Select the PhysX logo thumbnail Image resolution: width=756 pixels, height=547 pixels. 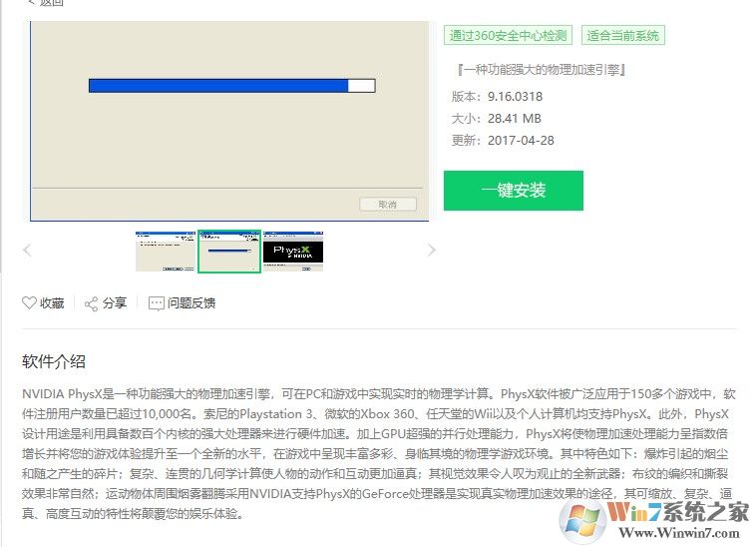click(293, 252)
